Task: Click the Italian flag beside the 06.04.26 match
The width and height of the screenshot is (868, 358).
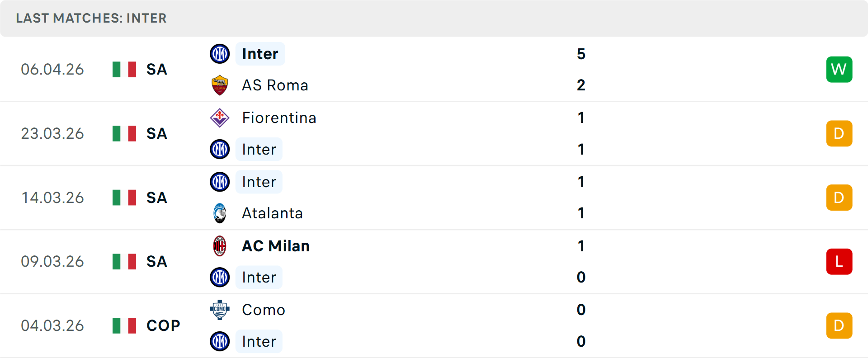Action: [124, 69]
